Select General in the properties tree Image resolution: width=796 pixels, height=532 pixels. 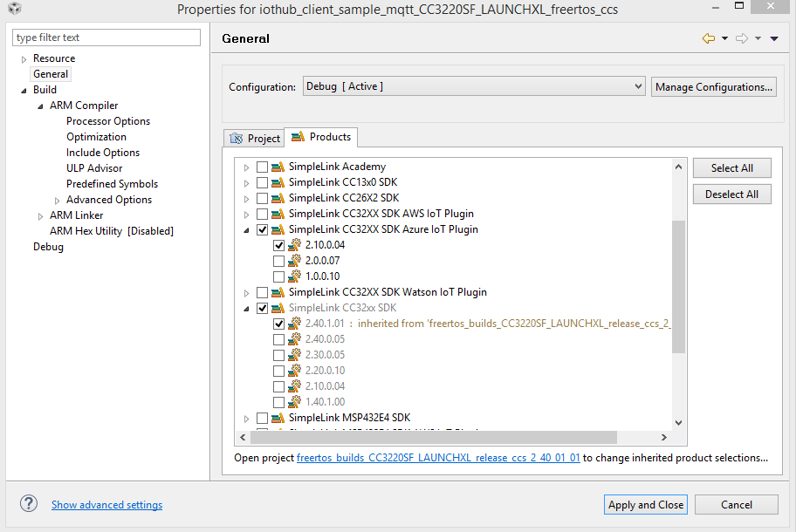click(51, 74)
